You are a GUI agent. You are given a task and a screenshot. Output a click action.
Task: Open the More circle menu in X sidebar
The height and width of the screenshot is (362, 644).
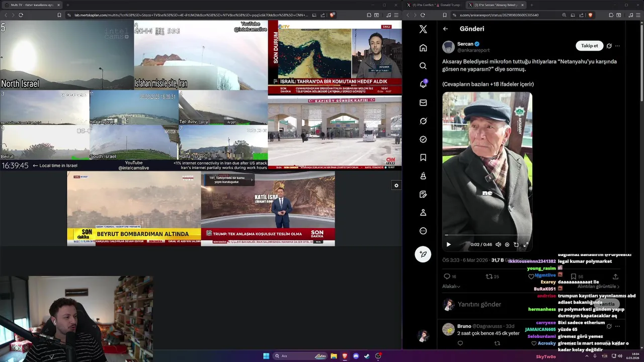tap(423, 231)
